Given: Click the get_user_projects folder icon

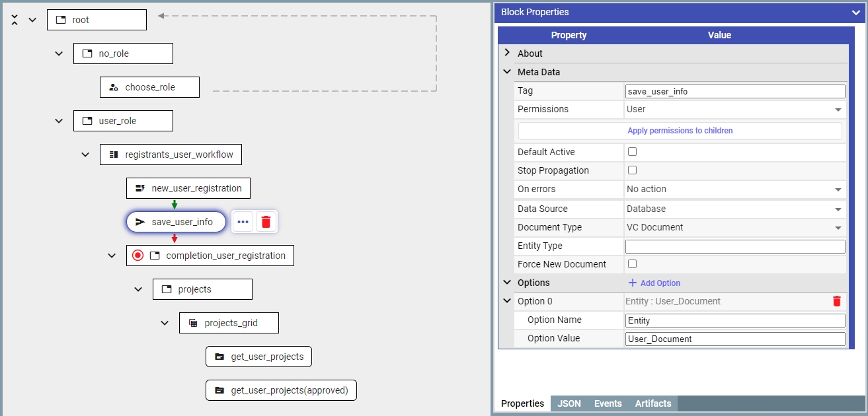Looking at the screenshot, I should point(219,357).
